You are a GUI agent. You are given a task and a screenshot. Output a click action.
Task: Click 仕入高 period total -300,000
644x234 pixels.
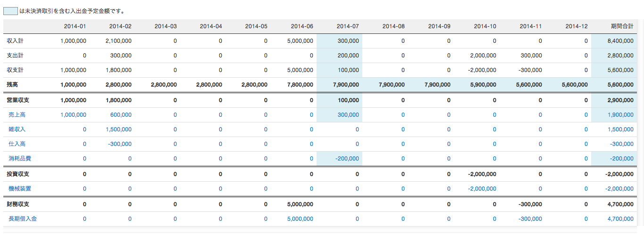(x=622, y=144)
